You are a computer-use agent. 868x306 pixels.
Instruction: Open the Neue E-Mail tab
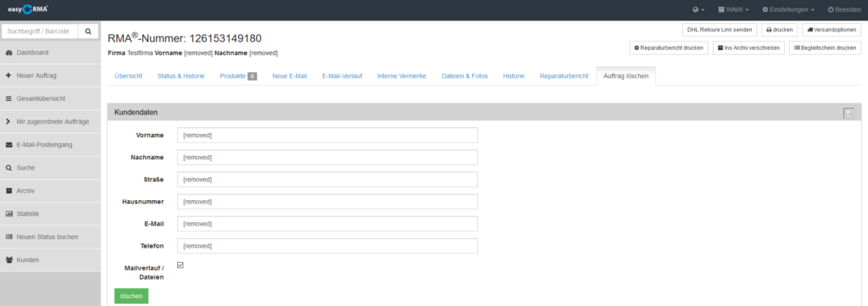pyautogui.click(x=290, y=76)
